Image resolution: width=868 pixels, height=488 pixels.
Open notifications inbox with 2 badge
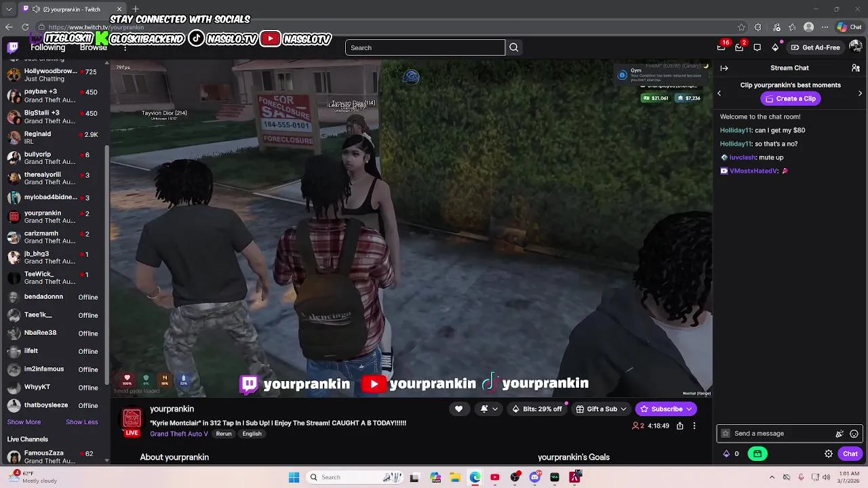[739, 47]
